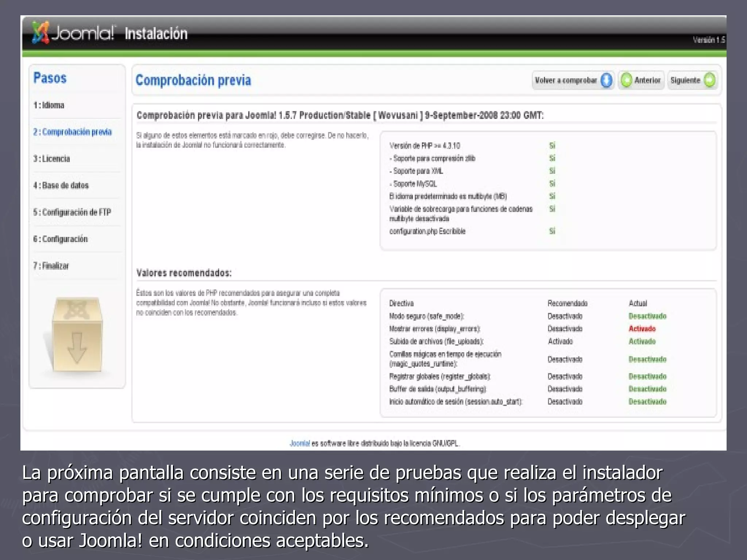747x560 pixels.
Task: Click the Valores recomendados heading
Action: coord(184,273)
